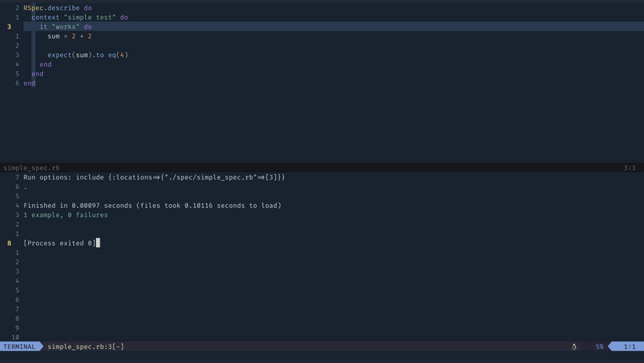
Task: Click current line number 8 in terminal gutter
Action: 9,243
